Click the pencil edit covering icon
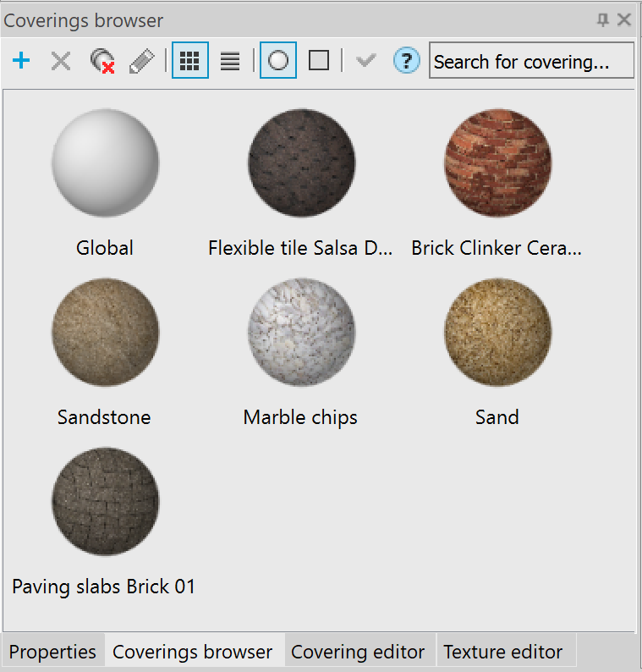642x672 pixels. tap(141, 61)
